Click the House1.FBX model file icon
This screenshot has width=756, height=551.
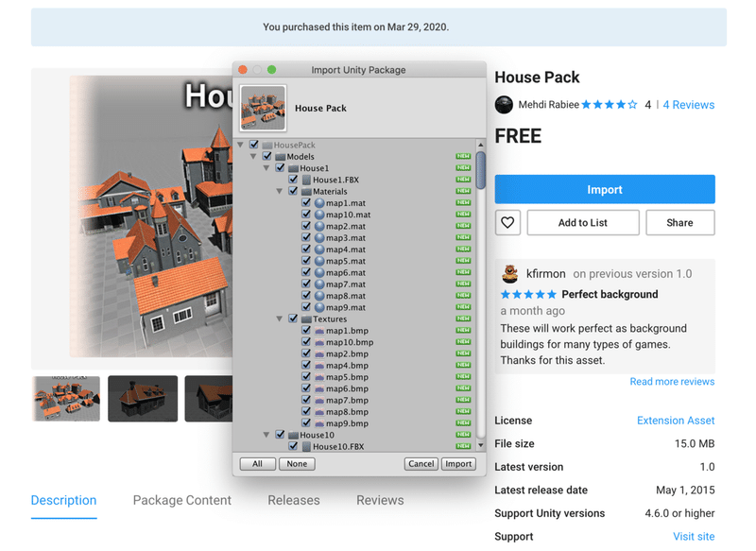click(306, 180)
